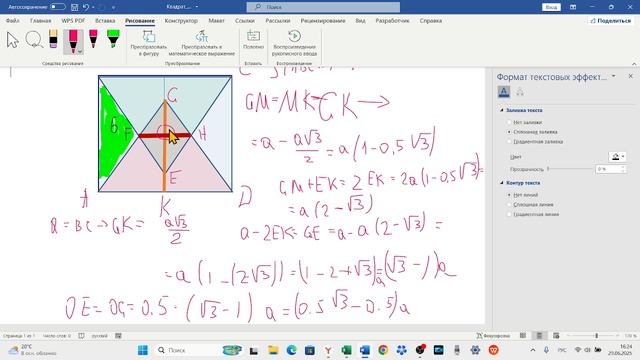This screenshot has height=360, width=640.
Task: Open File Explorer from taskbar
Action: (x=273, y=350)
